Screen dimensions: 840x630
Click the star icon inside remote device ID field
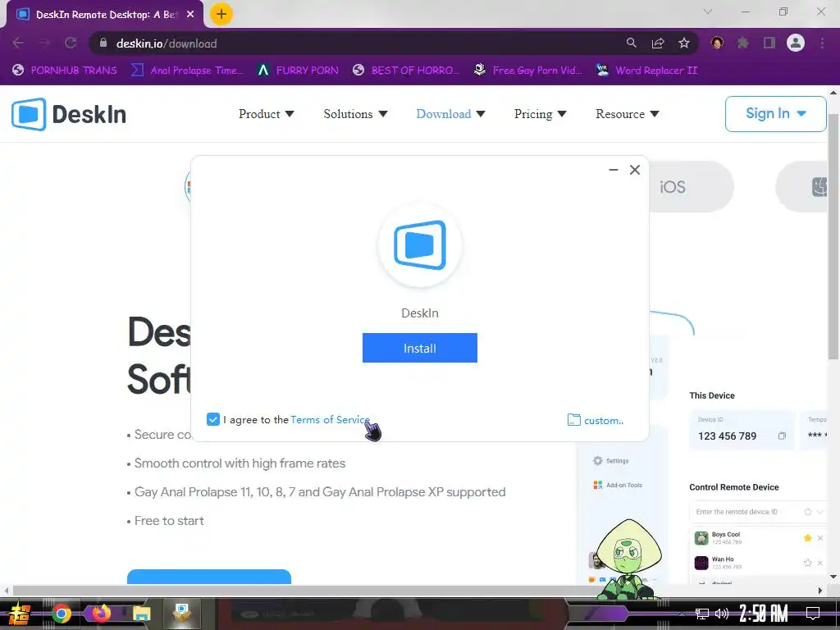[808, 512]
